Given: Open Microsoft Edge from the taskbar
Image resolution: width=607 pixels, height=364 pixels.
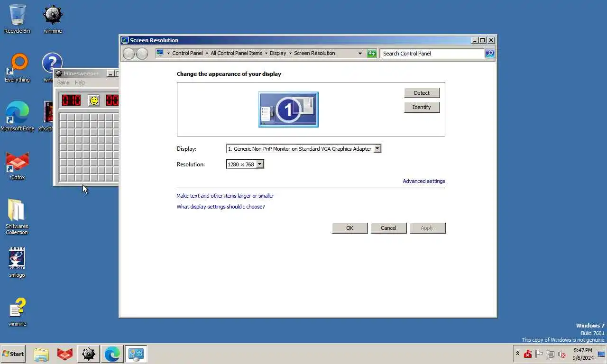Looking at the screenshot, I should point(112,354).
